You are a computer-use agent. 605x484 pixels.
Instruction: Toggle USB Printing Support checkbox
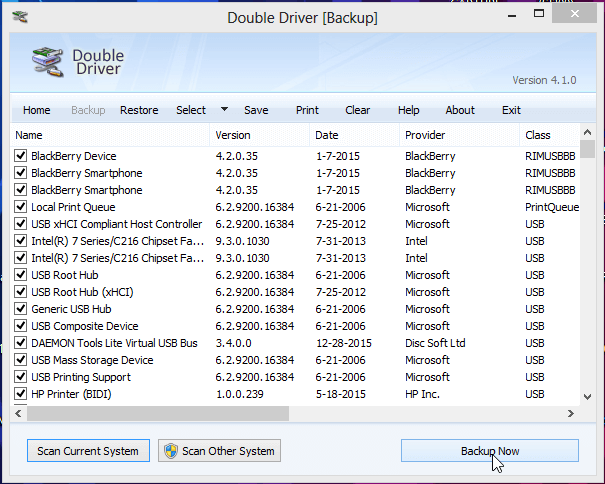coord(20,376)
